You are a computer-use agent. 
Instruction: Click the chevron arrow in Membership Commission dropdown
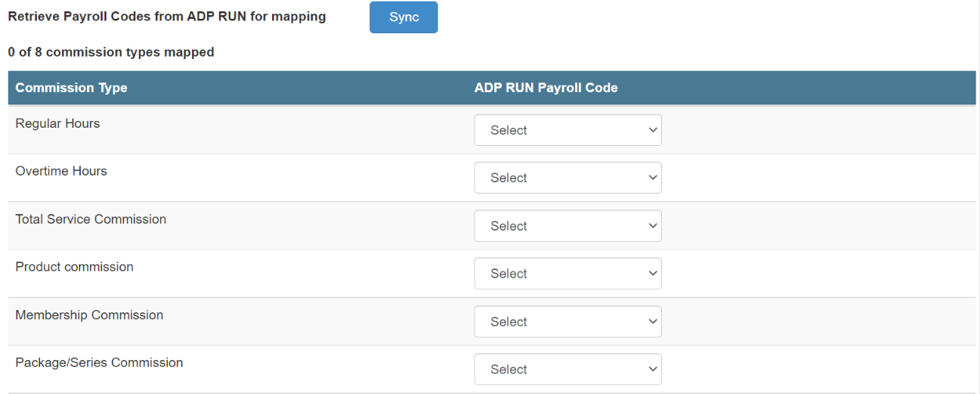[x=653, y=321]
